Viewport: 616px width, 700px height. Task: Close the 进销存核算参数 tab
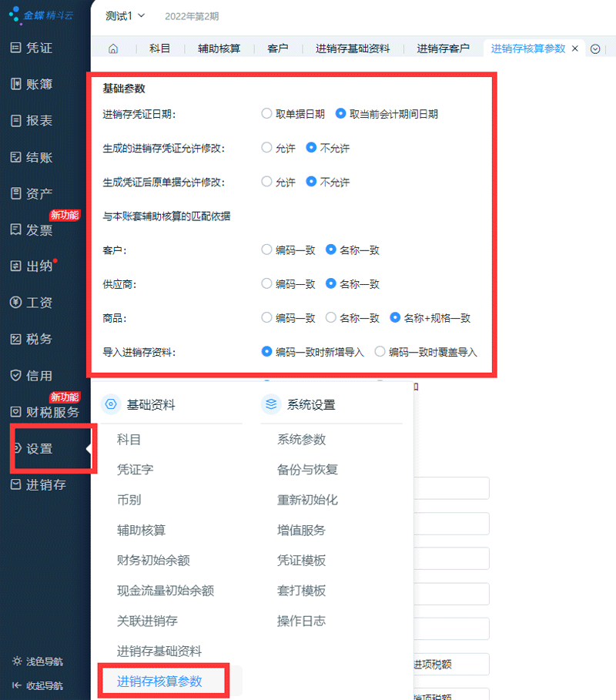(x=575, y=49)
